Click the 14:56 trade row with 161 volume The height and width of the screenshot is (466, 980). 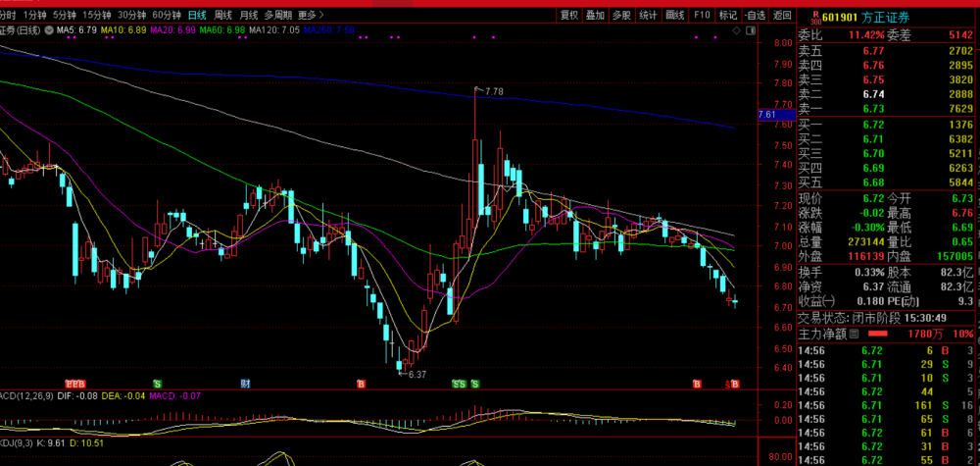click(x=886, y=405)
